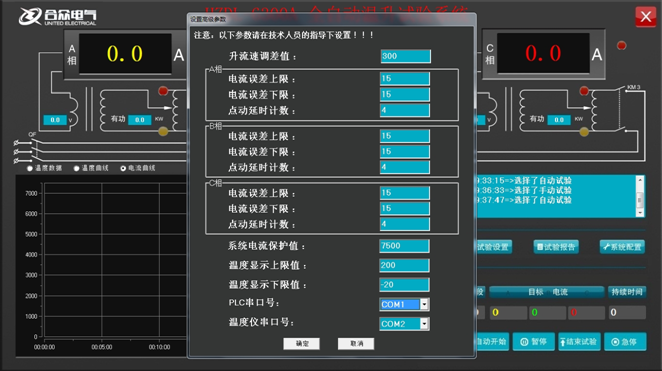Click the 暂停 pause button

coord(534,342)
